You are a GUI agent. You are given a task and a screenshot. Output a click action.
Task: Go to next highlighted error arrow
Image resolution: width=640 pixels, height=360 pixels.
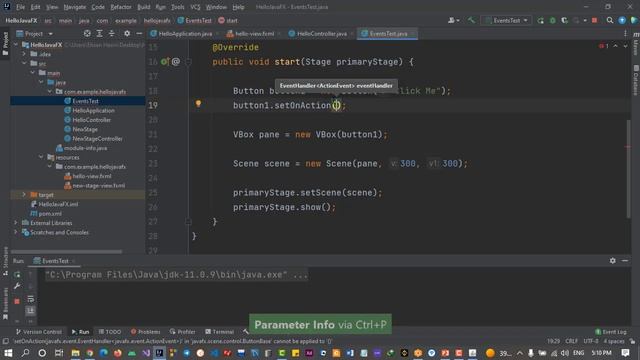pos(625,46)
